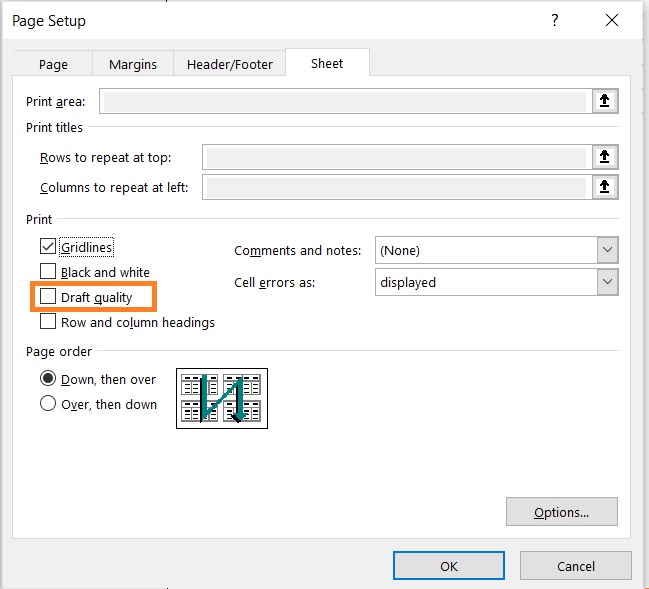Close the Page Setup dialog
The height and width of the screenshot is (589, 649).
tap(612, 20)
